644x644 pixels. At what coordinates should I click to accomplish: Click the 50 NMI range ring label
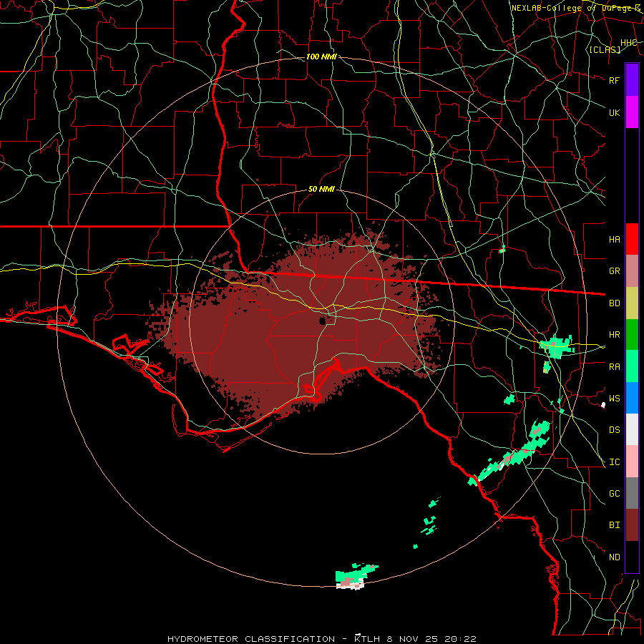[321, 189]
